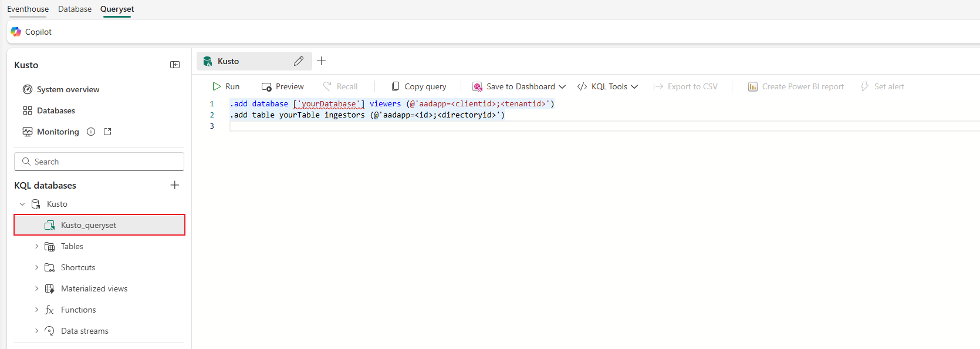Screen dimensions: 980x349
Task: Focus the Search box
Action: (x=99, y=162)
